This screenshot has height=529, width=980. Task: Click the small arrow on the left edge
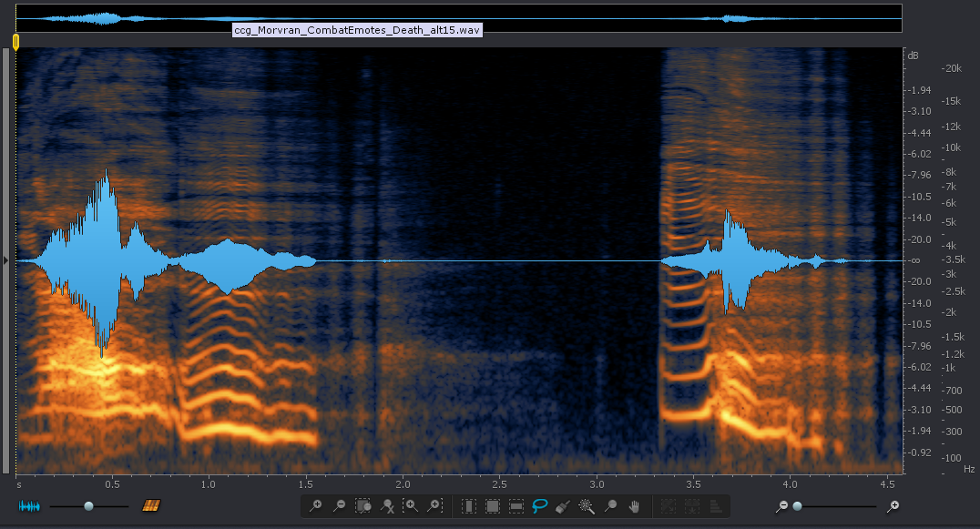point(5,260)
